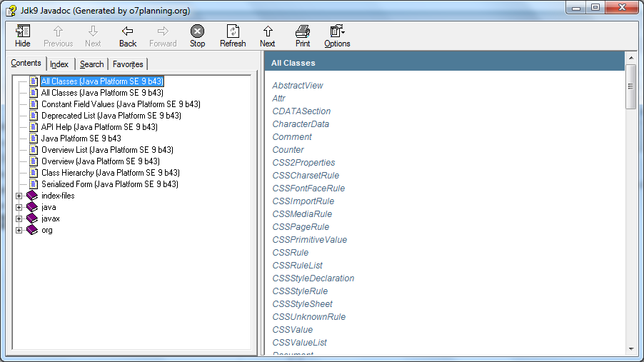644x362 pixels.
Task: Expand the org tree node
Action: (19, 231)
